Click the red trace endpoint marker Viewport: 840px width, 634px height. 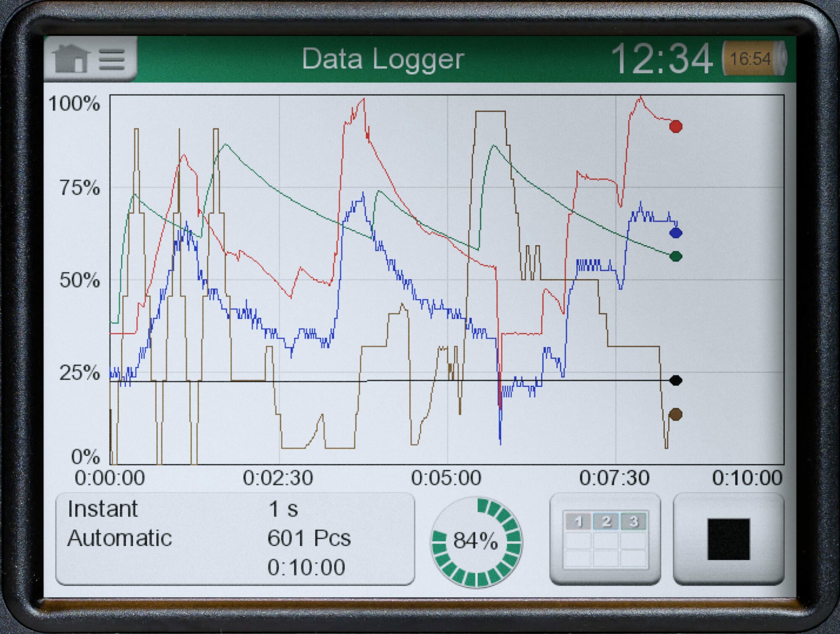point(676,126)
